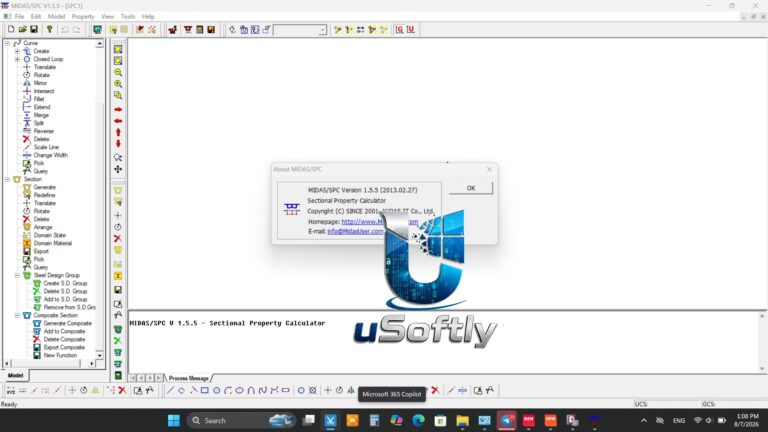
Task: Collapse the Steel Design Group node
Action: pos(17,275)
